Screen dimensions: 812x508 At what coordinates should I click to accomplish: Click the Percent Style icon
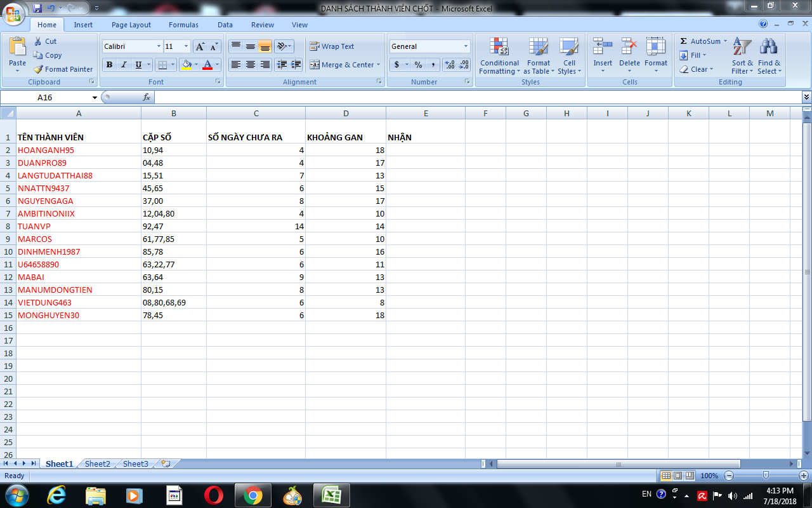point(418,65)
